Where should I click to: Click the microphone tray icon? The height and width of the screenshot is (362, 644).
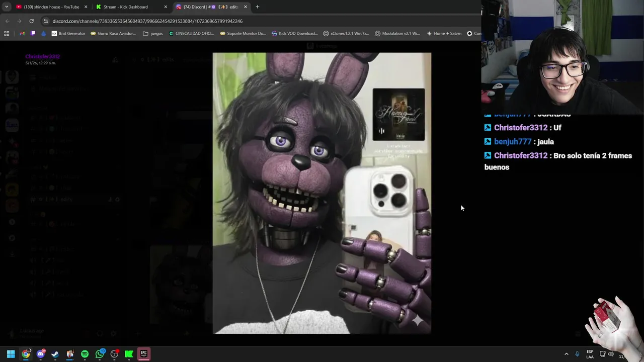(577, 354)
